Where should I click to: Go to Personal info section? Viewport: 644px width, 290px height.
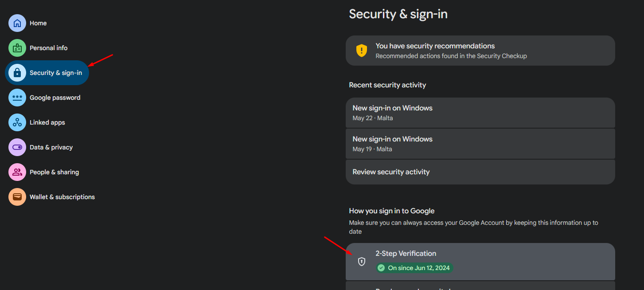[x=39, y=48]
